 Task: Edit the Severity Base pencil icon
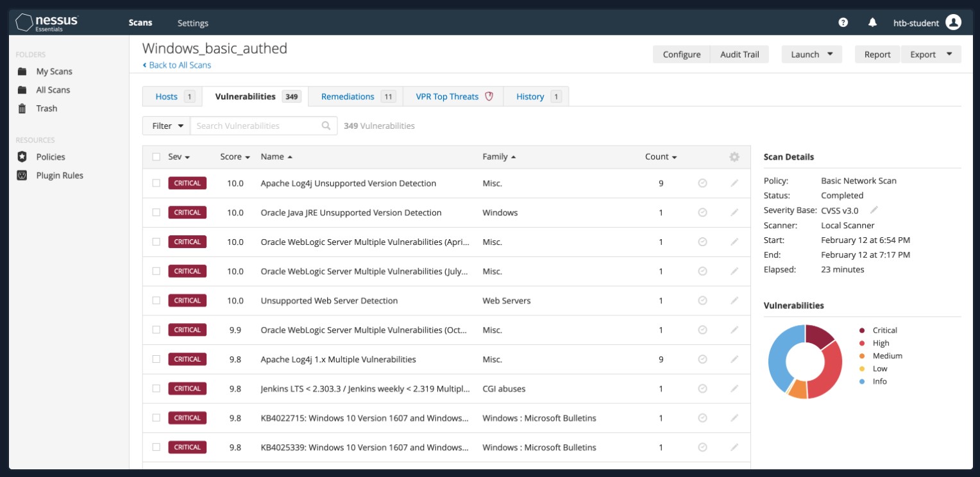(874, 210)
